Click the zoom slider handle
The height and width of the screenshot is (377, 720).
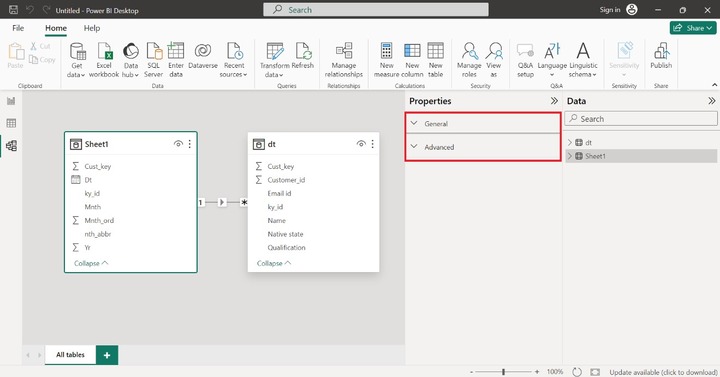click(504, 372)
